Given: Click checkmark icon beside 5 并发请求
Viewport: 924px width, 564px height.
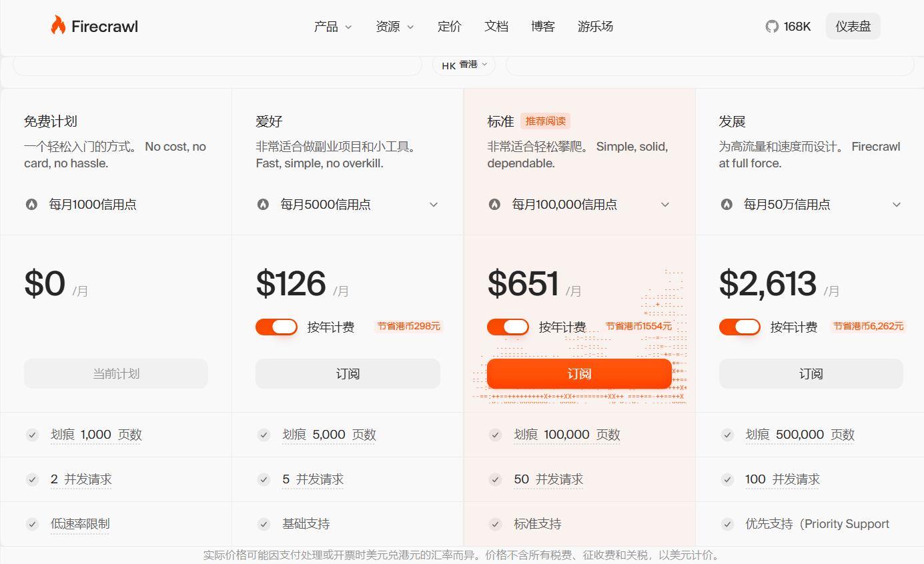Looking at the screenshot, I should coord(264,479).
